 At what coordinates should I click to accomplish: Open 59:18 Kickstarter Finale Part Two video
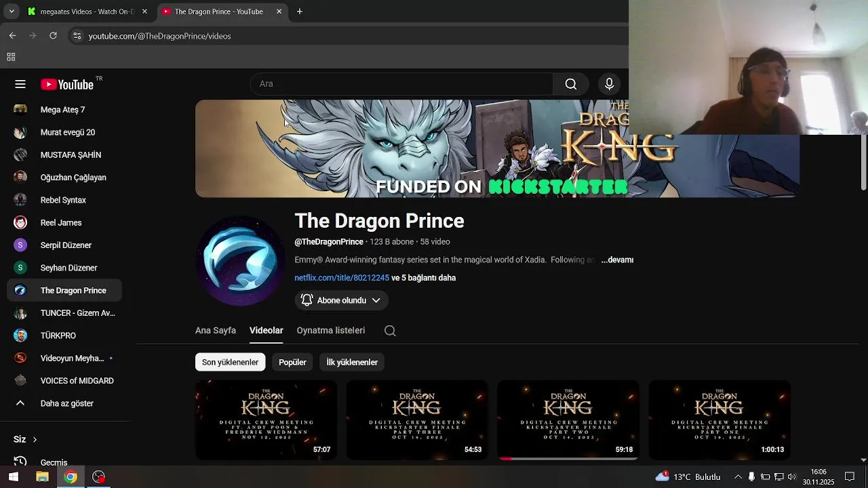568,420
